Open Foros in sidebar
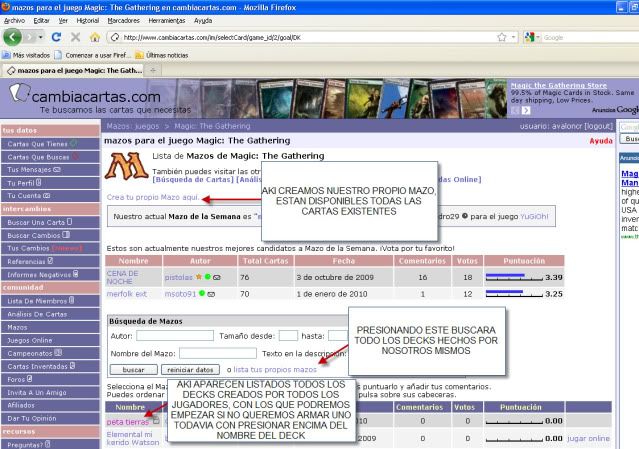Screen dimensions: 639x449 click(50, 379)
